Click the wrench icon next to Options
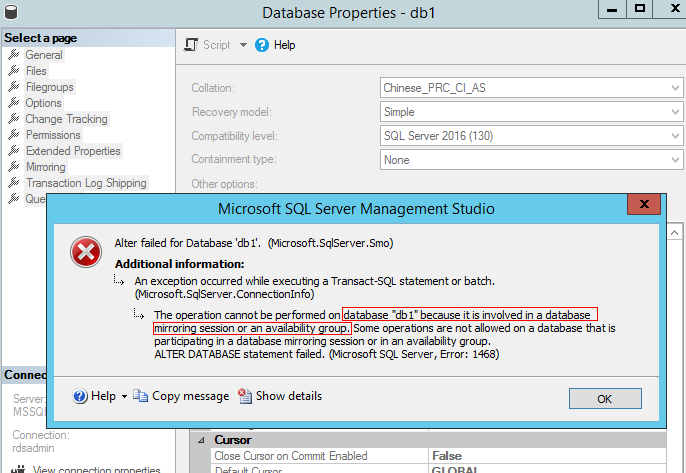This screenshot has height=473, width=686. [14, 102]
